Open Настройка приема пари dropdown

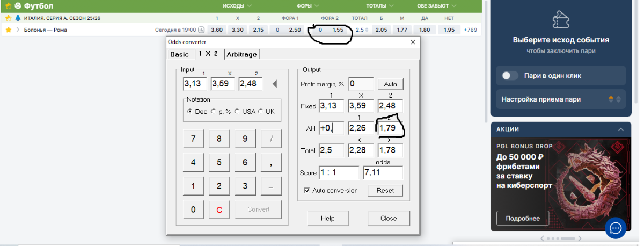(x=560, y=99)
